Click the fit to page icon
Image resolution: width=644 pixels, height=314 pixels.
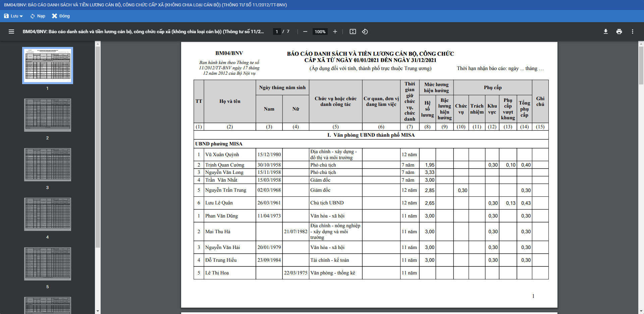(353, 32)
